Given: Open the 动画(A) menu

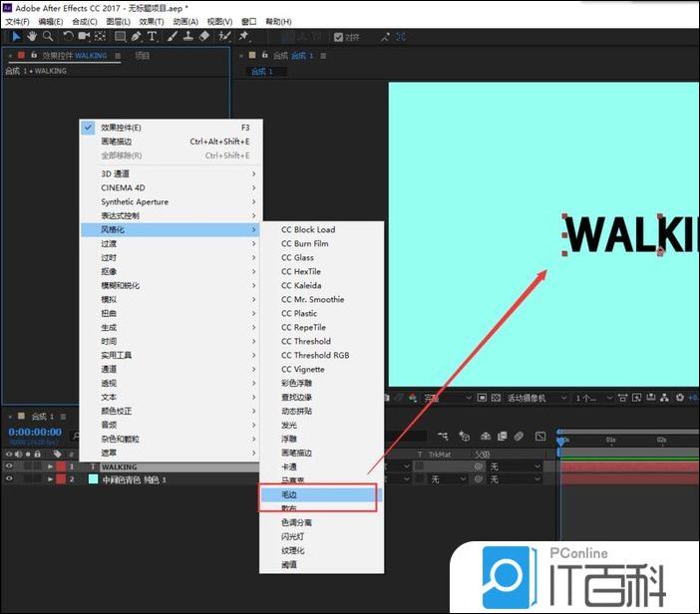Looking at the screenshot, I should (185, 21).
